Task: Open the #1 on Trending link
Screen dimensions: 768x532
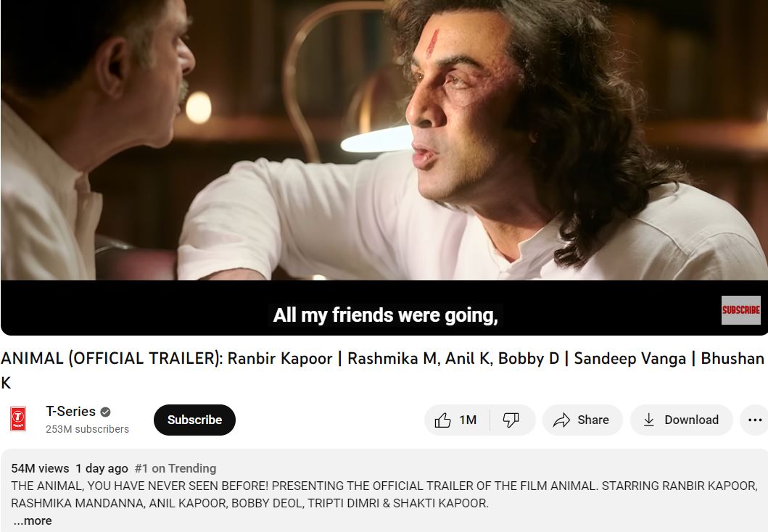Action: 176,468
